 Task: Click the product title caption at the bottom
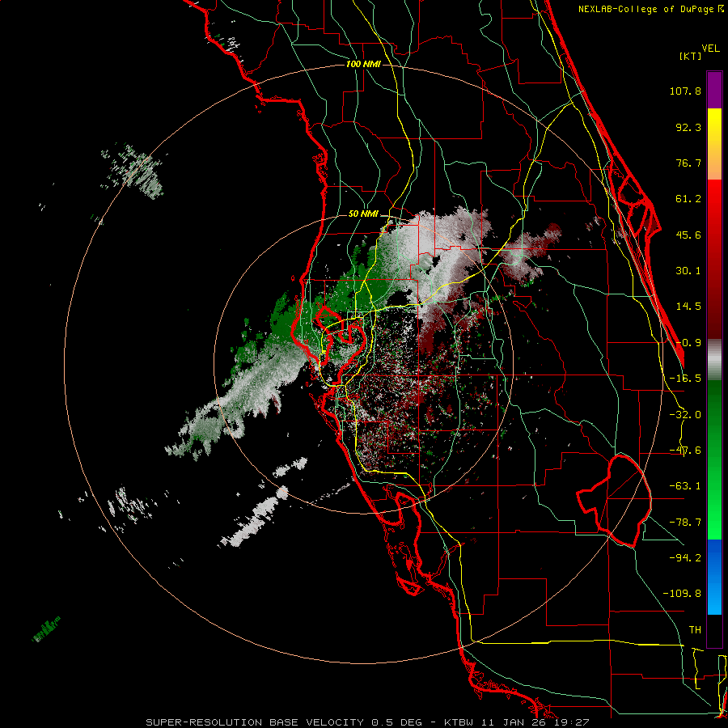[367, 722]
